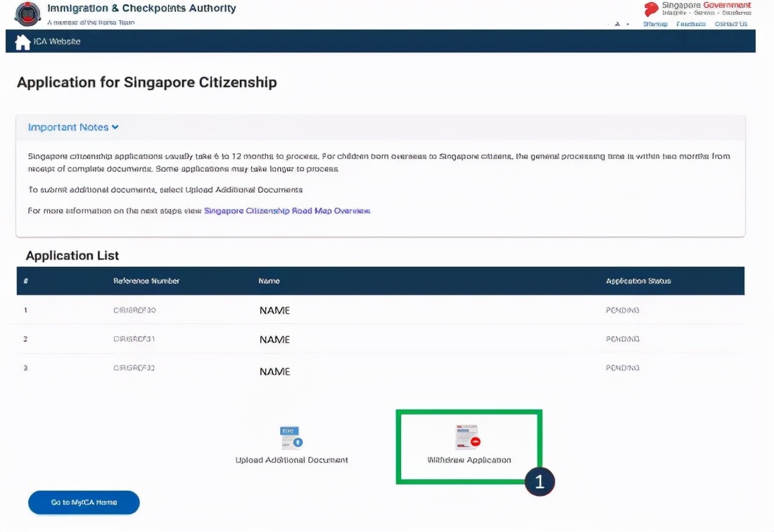Click the Singapore Government lion head logo
Screen dimensions: 774x532
tap(651, 9)
